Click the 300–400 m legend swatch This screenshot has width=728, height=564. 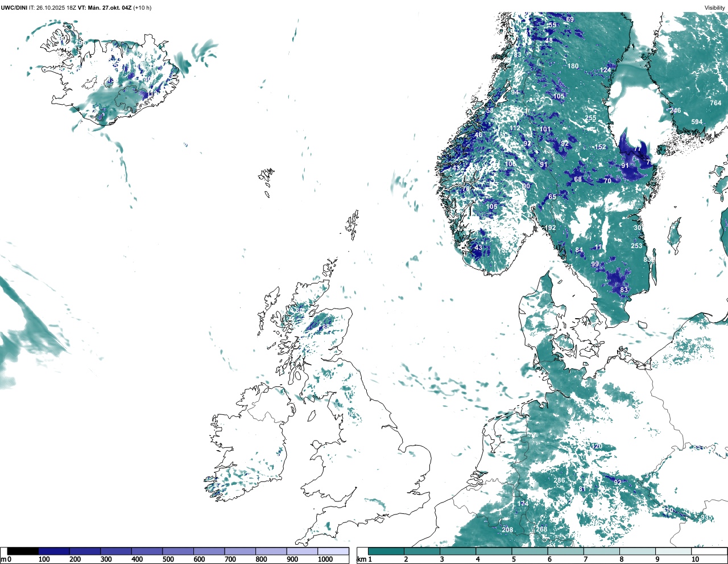click(116, 551)
